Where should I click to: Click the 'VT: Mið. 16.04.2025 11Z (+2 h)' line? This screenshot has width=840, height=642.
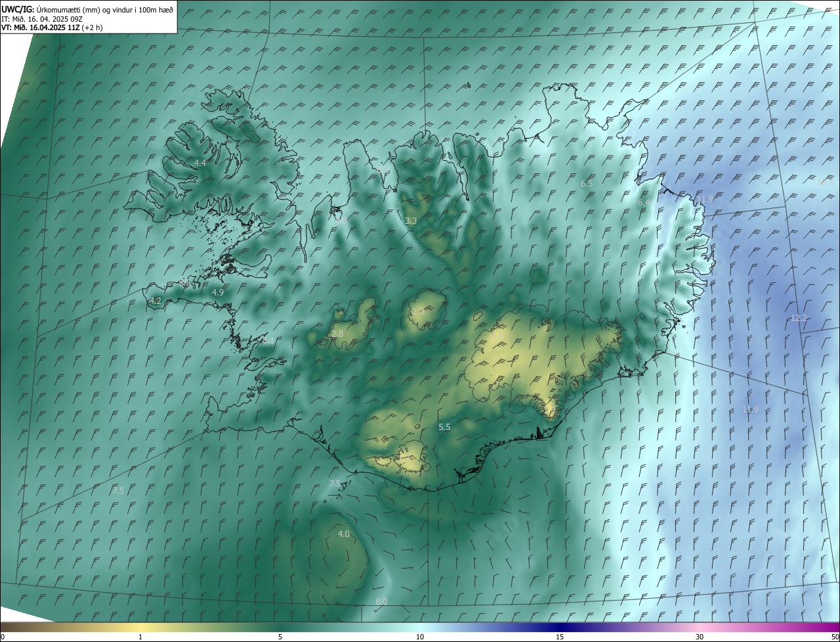tap(52, 28)
